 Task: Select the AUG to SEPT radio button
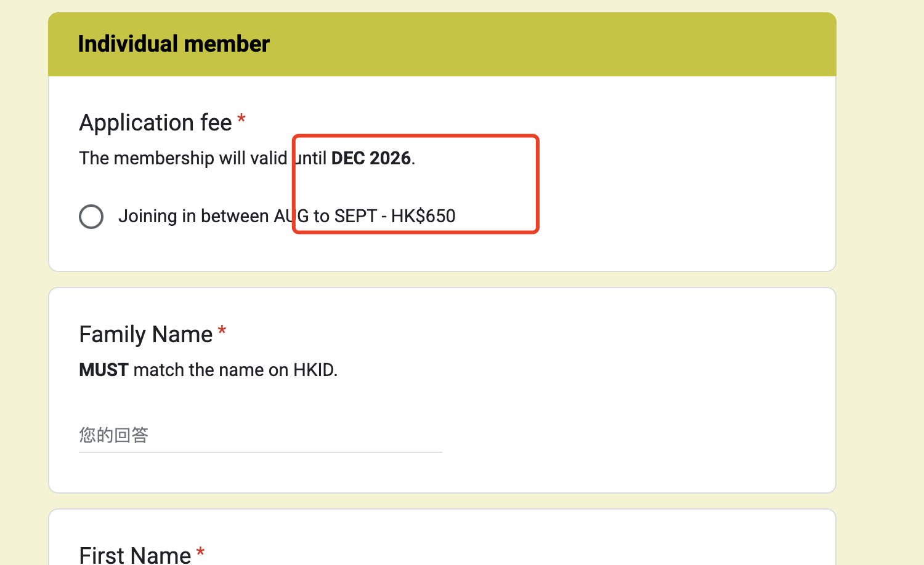tap(91, 217)
